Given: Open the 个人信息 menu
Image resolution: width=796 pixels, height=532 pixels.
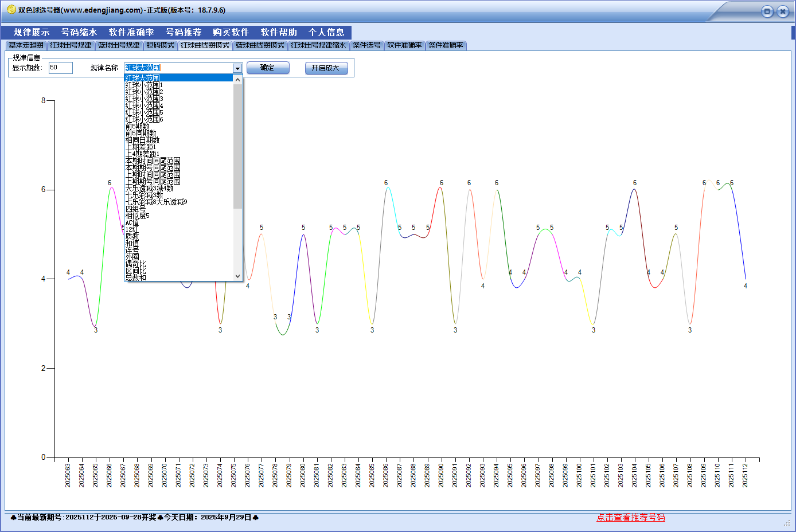Looking at the screenshot, I should [326, 33].
